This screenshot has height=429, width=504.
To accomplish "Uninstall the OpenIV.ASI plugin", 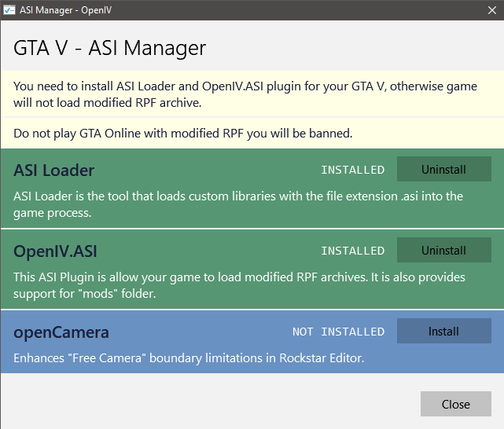I will 443,251.
